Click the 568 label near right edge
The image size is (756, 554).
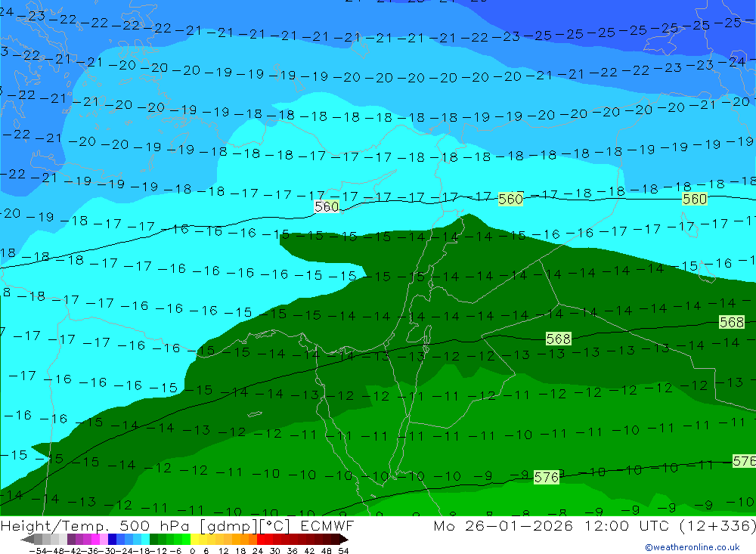coord(731,322)
